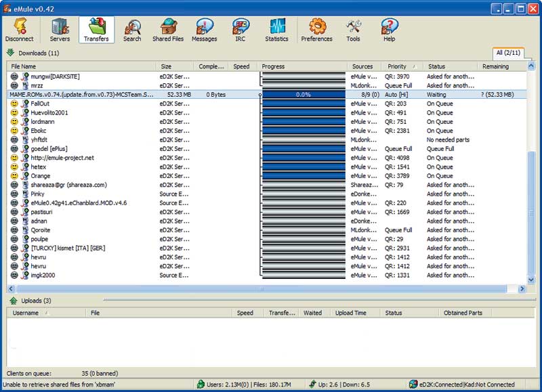The image size is (542, 392).
Task: Open the Messages panel
Action: [205, 30]
